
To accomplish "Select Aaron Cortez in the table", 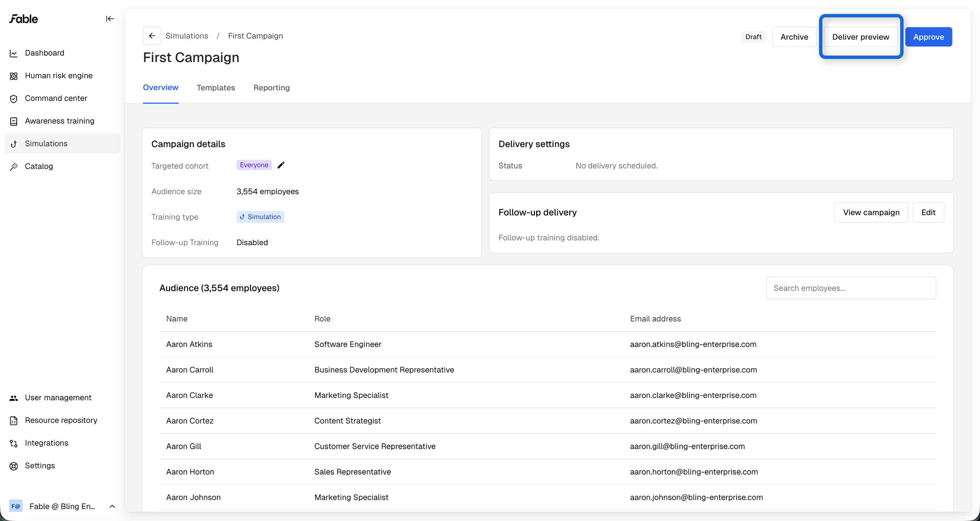I will point(190,421).
